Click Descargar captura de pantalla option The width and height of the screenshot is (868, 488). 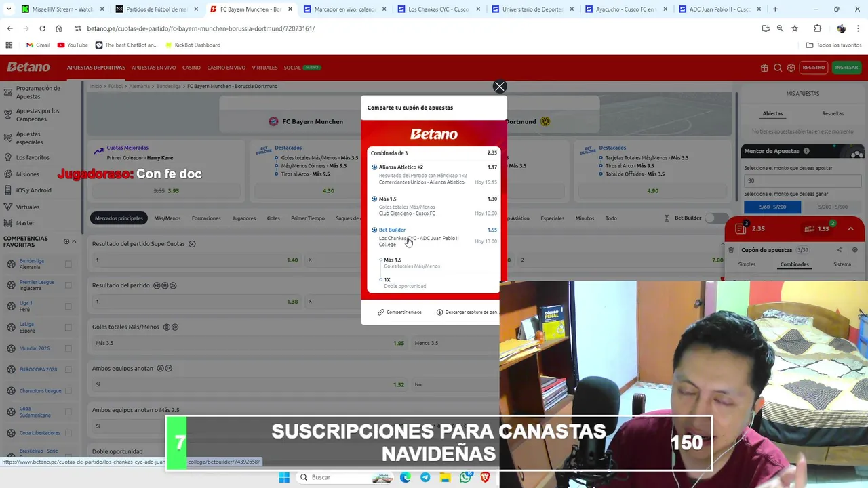[x=467, y=312]
